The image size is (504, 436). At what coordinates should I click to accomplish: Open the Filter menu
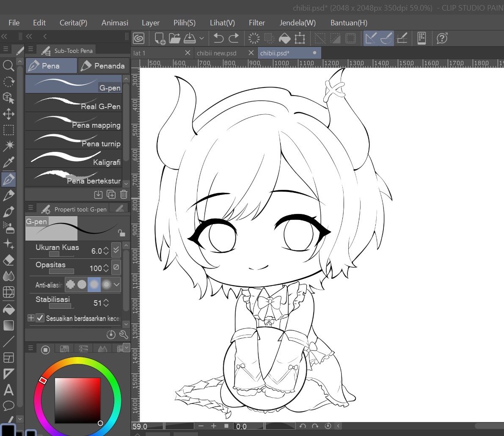point(257,23)
